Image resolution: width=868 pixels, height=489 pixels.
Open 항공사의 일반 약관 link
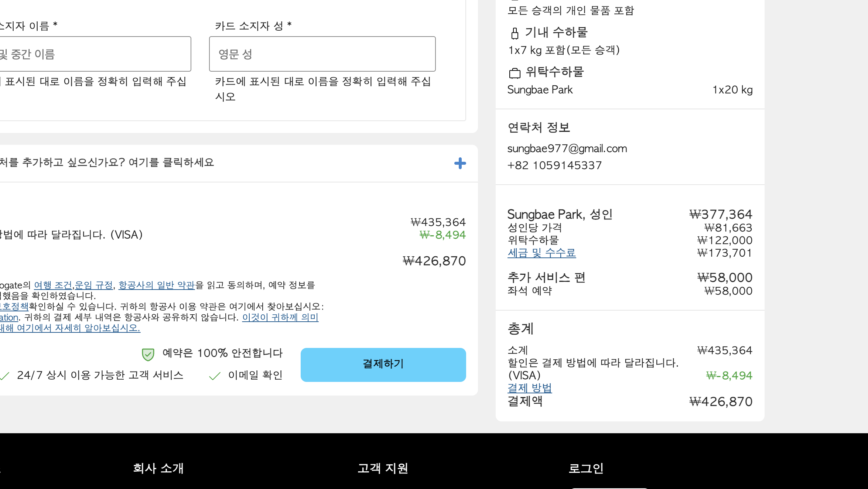(156, 285)
